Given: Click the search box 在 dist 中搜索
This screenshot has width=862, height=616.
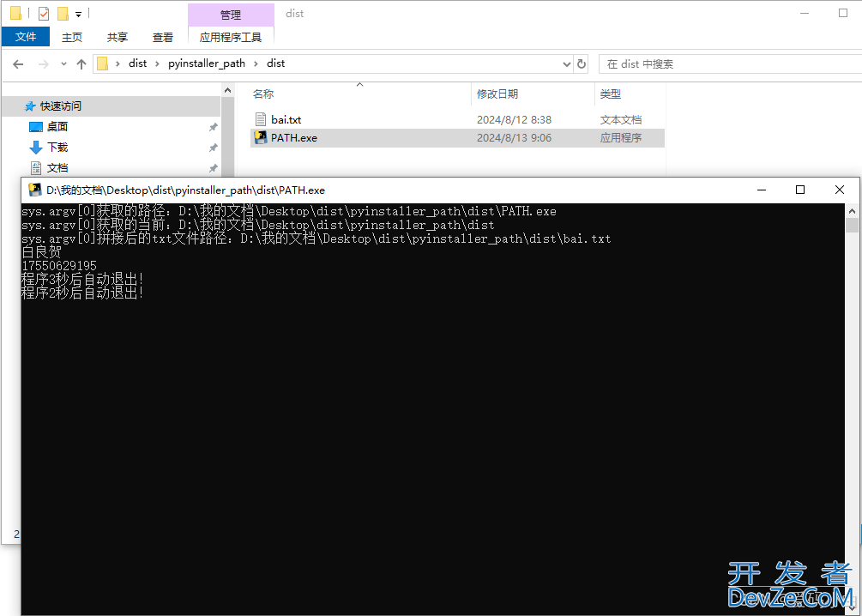Looking at the screenshot, I should coord(730,64).
